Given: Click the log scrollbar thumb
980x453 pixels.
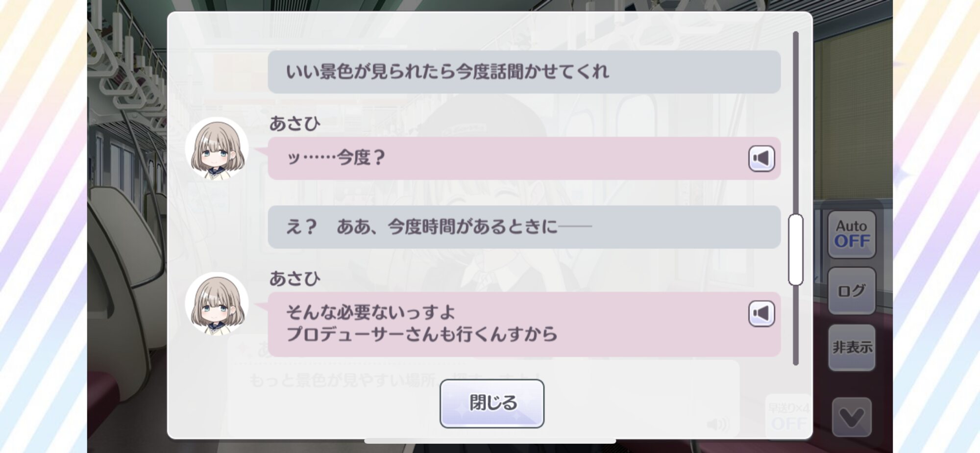Looking at the screenshot, I should (x=795, y=250).
